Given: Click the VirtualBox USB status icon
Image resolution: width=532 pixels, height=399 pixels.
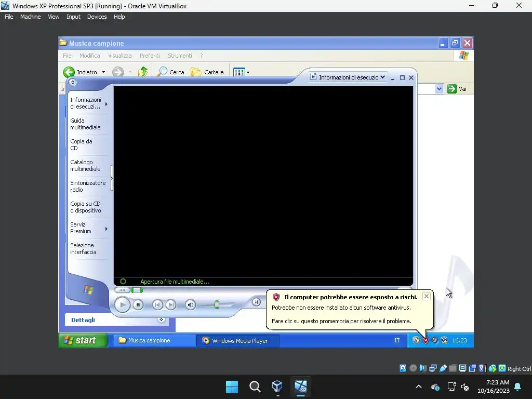Looking at the screenshot, I should coord(443,368).
